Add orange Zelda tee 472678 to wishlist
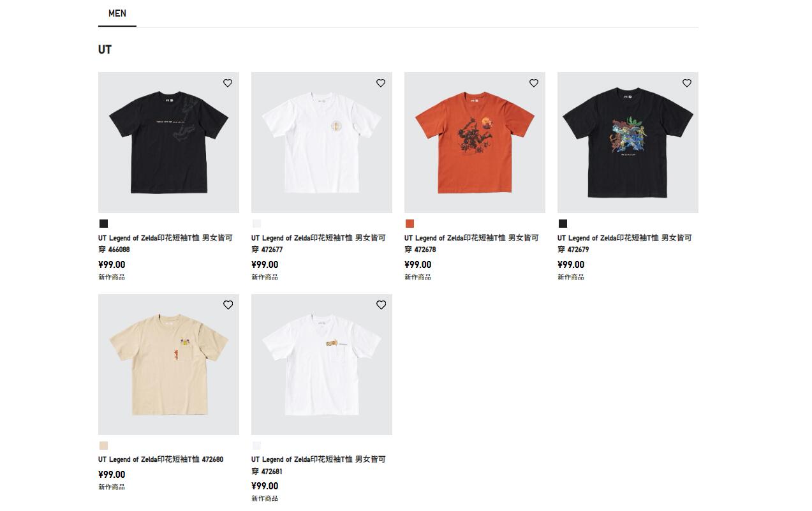812x511 pixels. click(534, 83)
